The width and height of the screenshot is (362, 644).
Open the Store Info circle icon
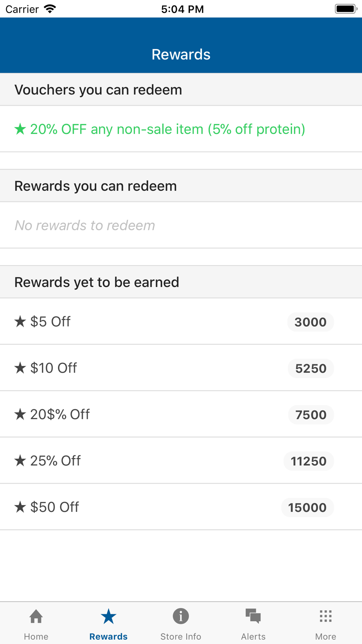pos(181,616)
